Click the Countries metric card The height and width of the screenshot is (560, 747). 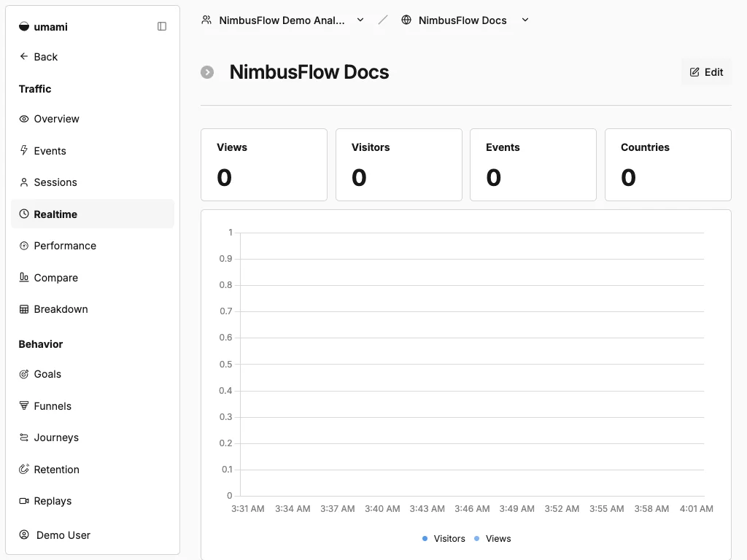(x=668, y=165)
